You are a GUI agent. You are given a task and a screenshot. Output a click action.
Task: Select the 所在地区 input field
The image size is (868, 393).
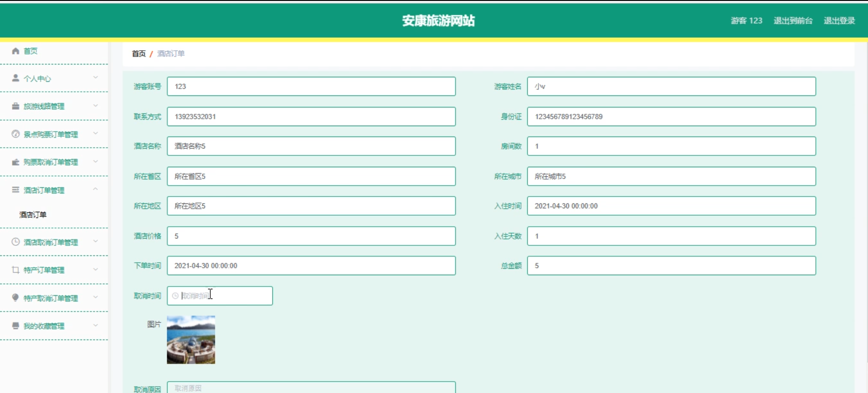[311, 206]
